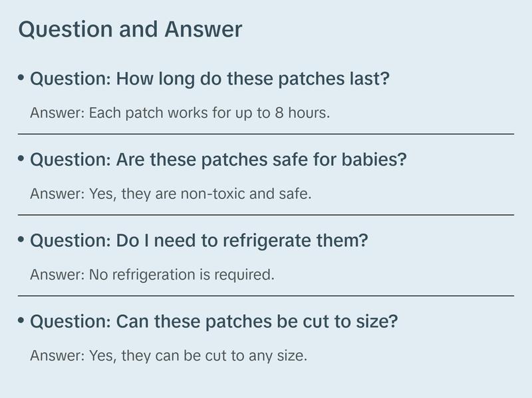
Task: Click the bullet before How long question
Action: click(21, 77)
